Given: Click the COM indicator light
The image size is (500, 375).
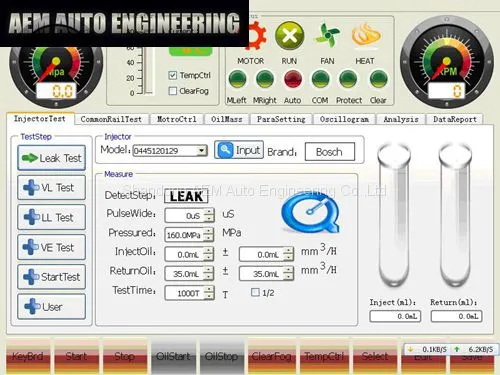Looking at the screenshot, I should click(x=320, y=79).
